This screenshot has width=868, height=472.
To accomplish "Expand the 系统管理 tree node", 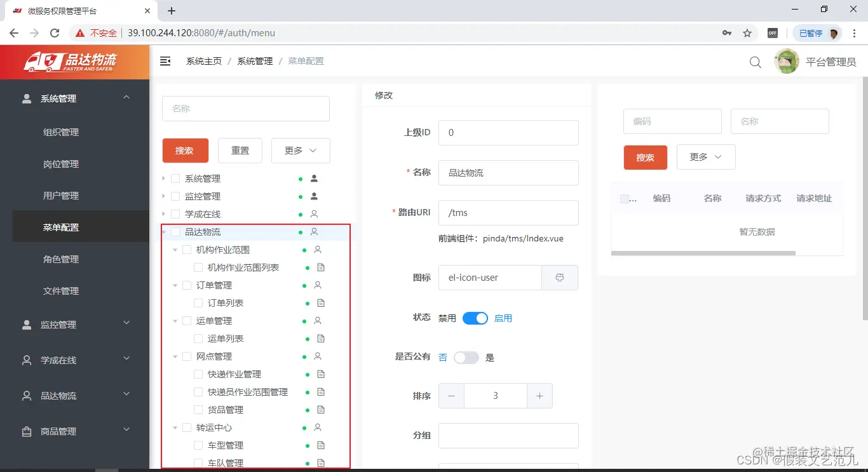I will pos(163,178).
